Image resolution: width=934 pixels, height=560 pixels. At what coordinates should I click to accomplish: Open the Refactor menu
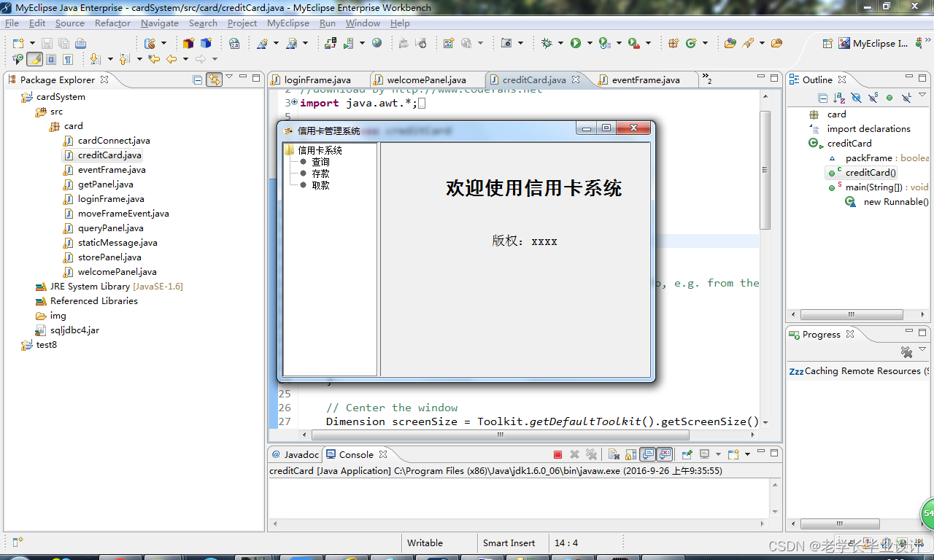pos(112,23)
